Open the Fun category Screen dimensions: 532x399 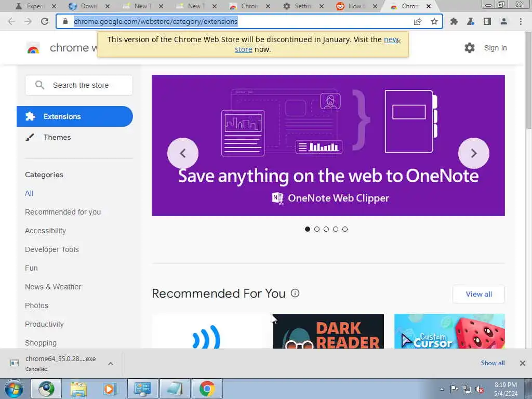(31, 268)
